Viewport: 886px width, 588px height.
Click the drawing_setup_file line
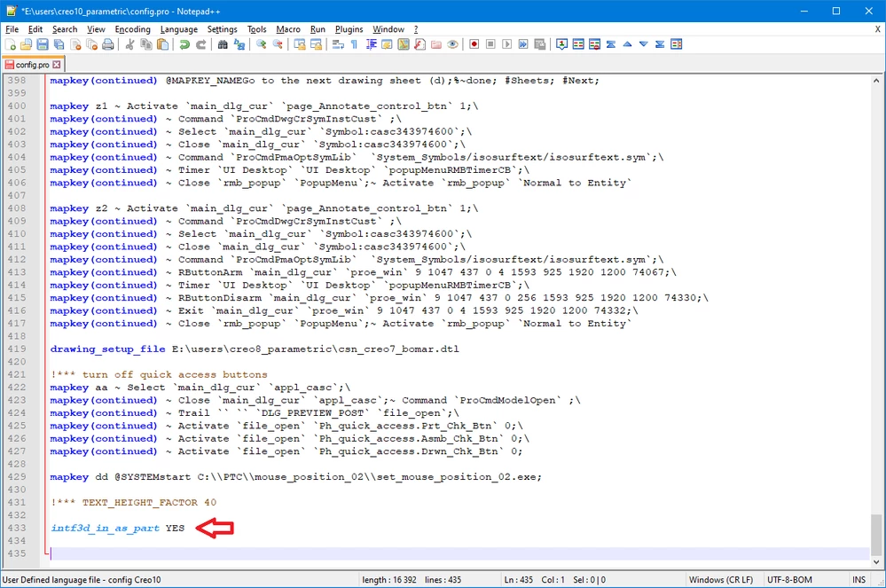pos(255,349)
